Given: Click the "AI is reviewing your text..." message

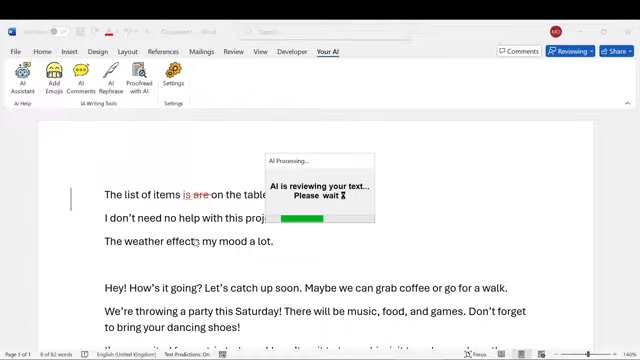Looking at the screenshot, I should 320,186.
